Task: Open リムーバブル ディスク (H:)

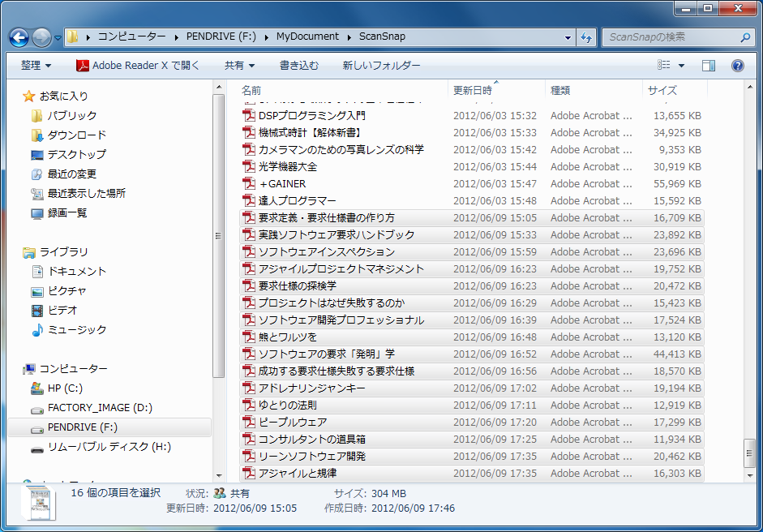Action: point(109,446)
